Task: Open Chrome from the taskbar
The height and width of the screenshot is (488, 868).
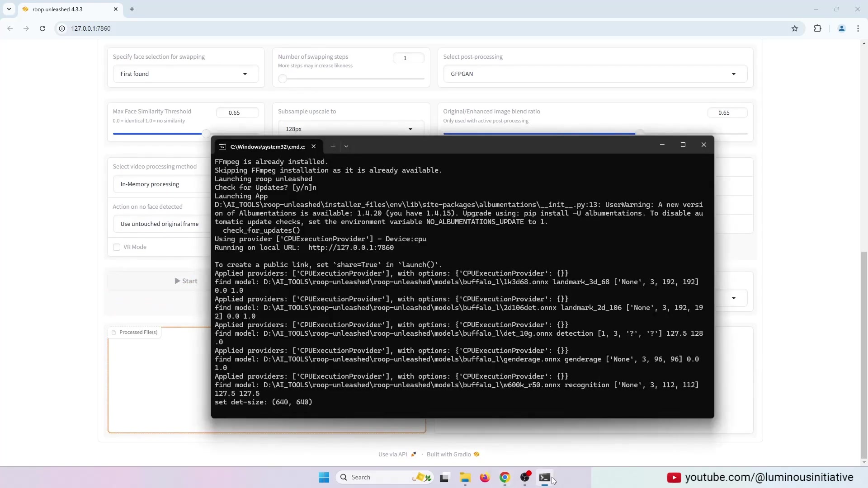Action: tap(505, 478)
